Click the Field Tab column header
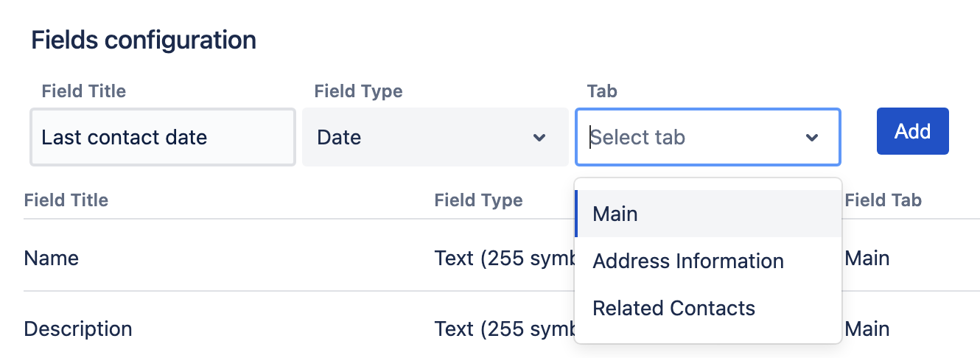The image size is (980, 358). click(883, 200)
